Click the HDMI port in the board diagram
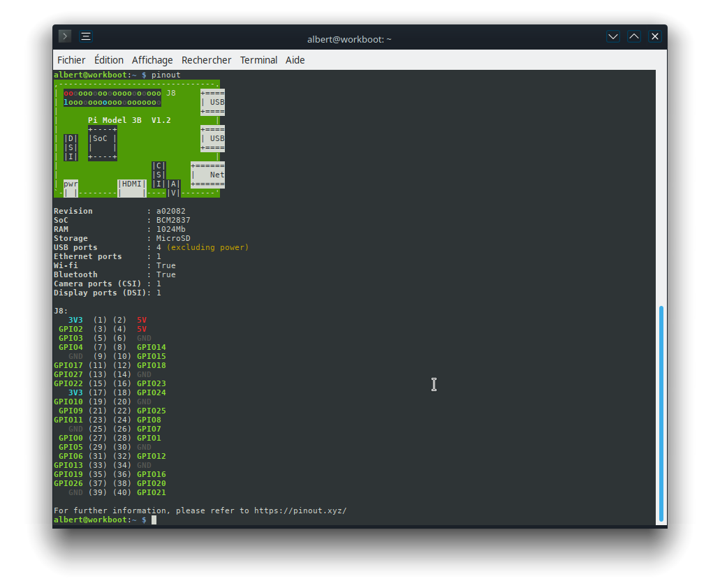Image resolution: width=720 pixels, height=588 pixels. point(132,184)
